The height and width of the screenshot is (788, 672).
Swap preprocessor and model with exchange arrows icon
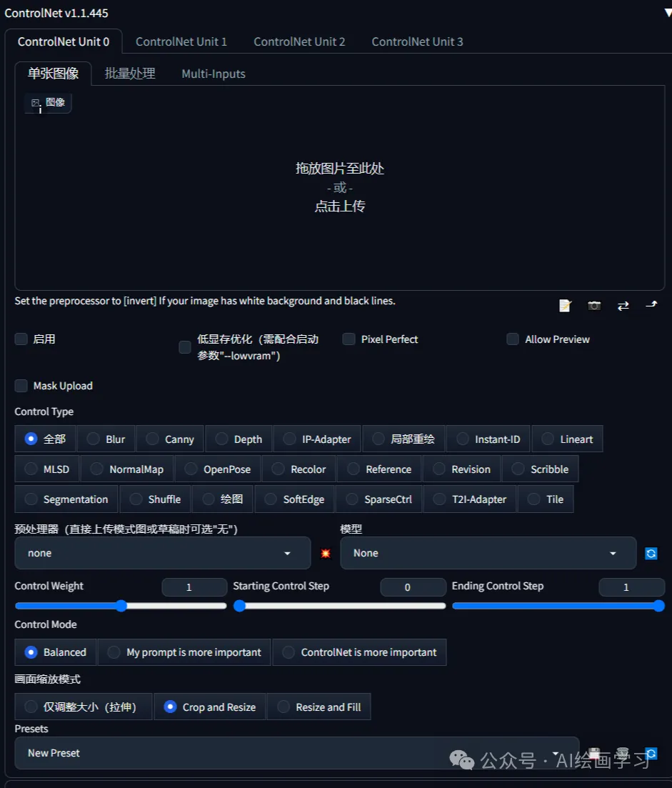click(623, 305)
